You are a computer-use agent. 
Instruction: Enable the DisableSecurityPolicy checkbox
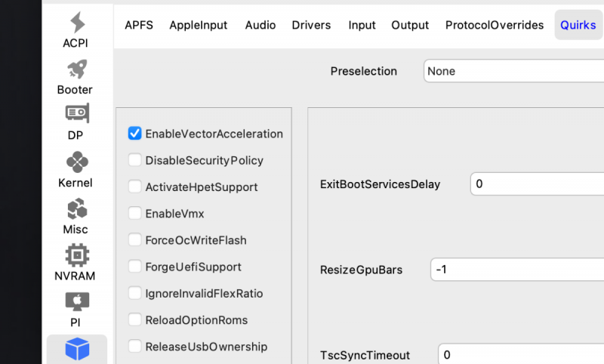[x=135, y=160]
